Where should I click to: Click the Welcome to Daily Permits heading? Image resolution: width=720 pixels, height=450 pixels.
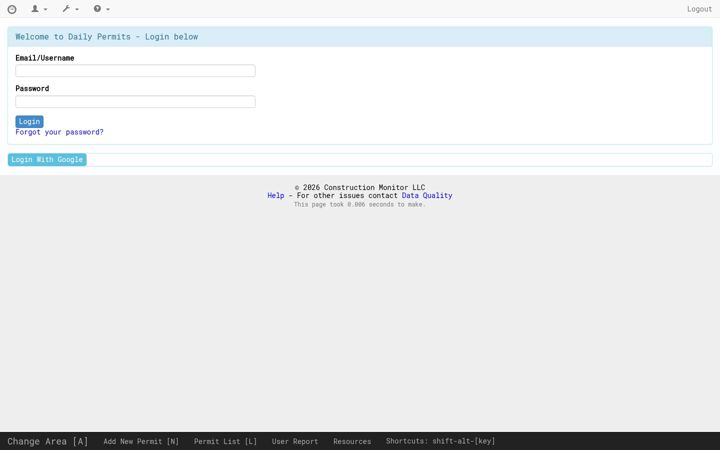coord(107,37)
